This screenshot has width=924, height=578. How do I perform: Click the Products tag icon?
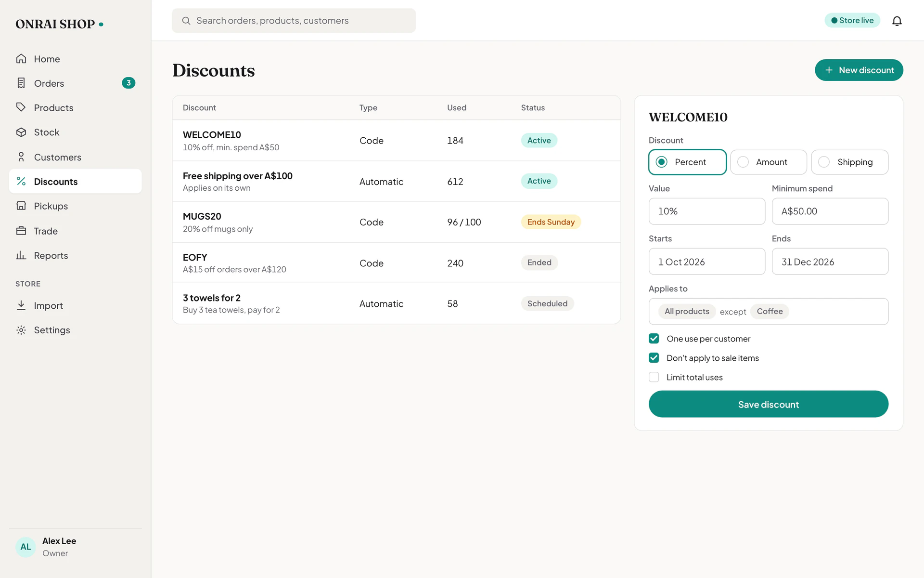[x=21, y=107]
